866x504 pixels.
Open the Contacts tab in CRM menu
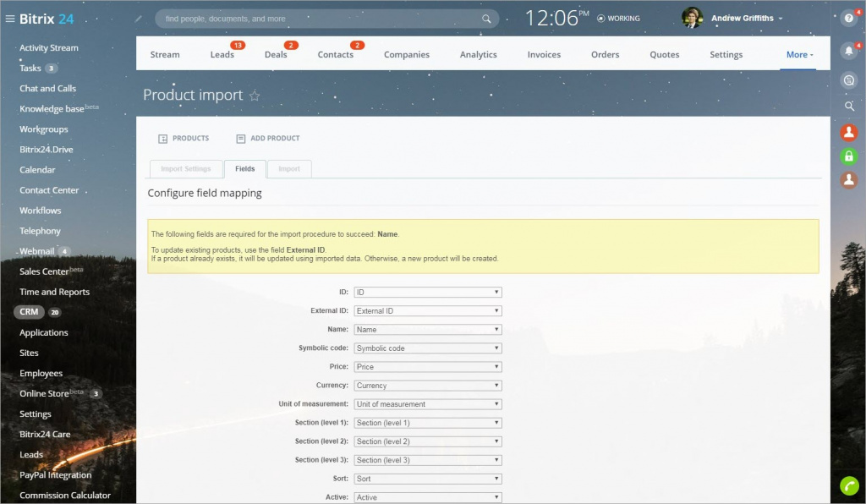(x=335, y=55)
